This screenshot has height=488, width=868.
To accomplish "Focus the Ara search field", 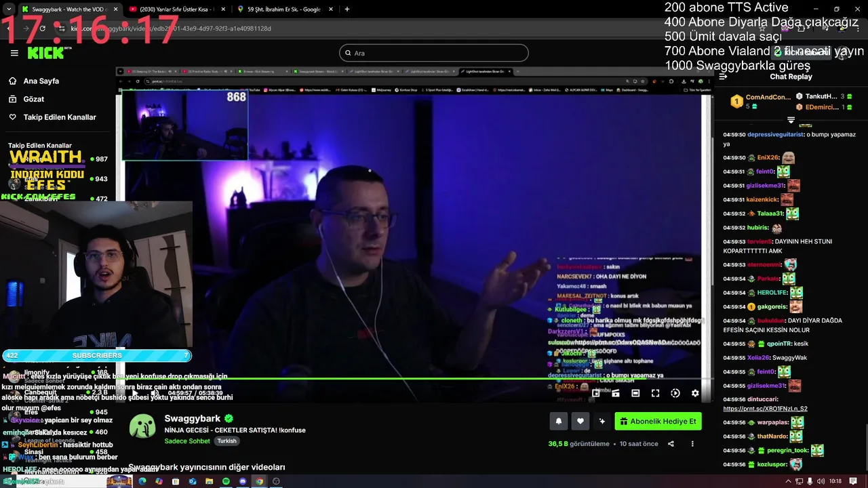I will (434, 53).
